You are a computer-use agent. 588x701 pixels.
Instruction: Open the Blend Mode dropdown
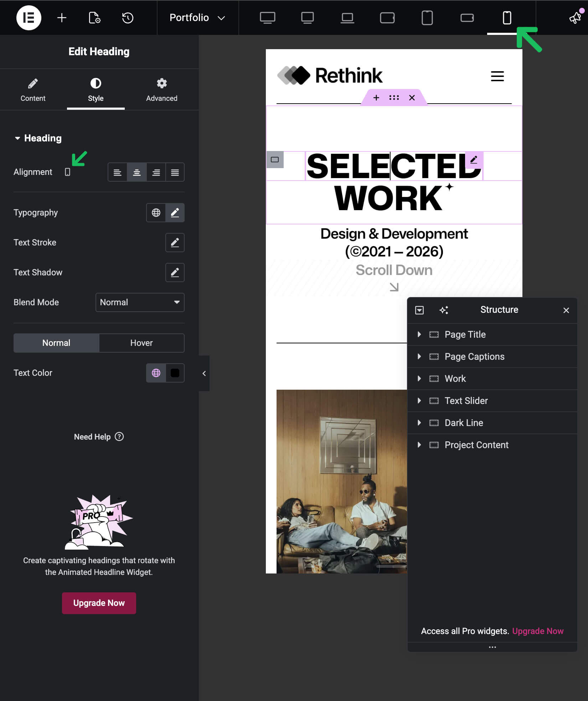tap(140, 302)
